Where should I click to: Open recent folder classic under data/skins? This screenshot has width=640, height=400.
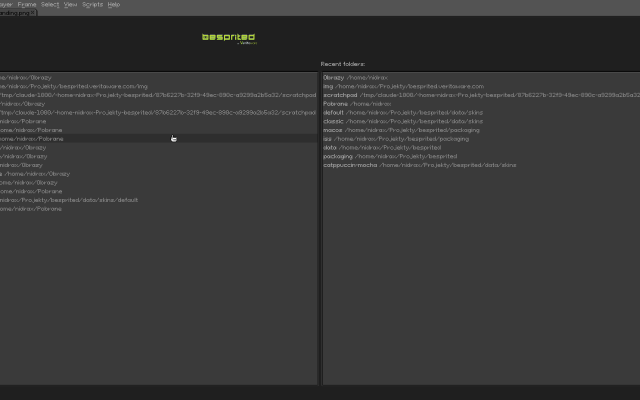pos(481,121)
